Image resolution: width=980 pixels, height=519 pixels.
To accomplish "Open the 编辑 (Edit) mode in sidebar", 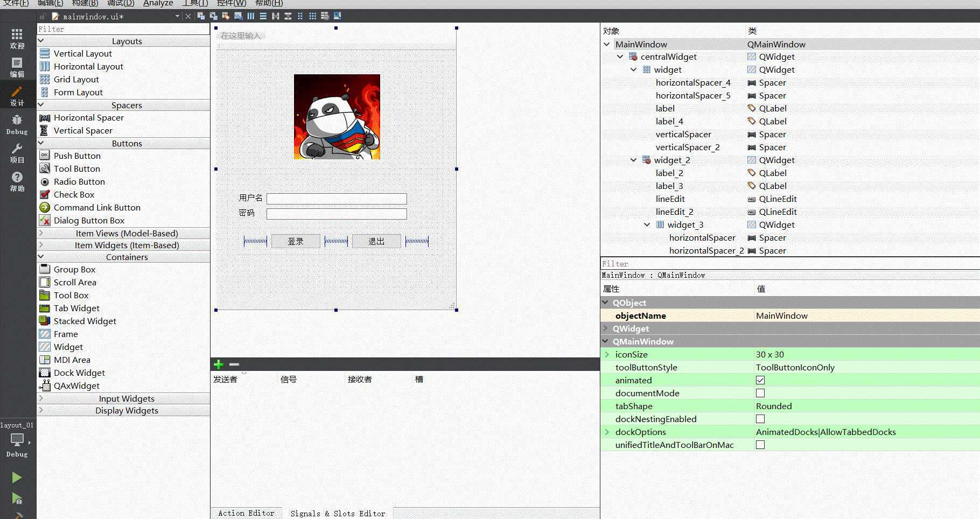I will tap(17, 67).
